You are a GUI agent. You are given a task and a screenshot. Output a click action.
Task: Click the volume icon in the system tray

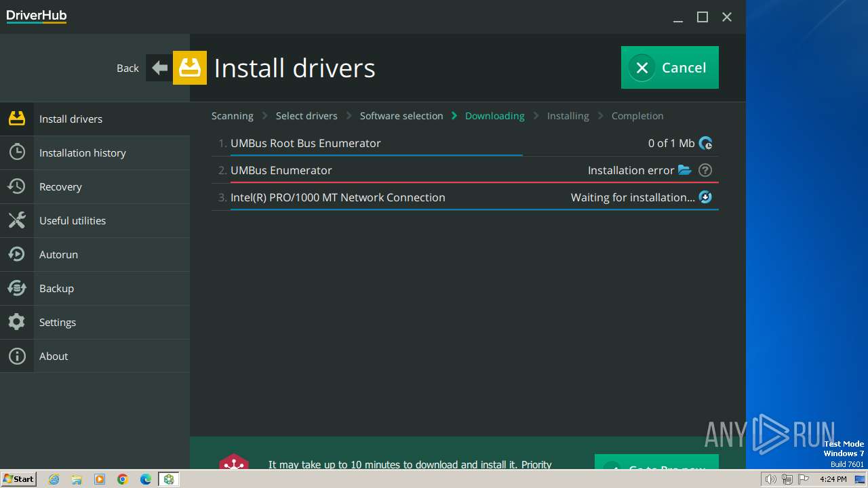point(770,479)
